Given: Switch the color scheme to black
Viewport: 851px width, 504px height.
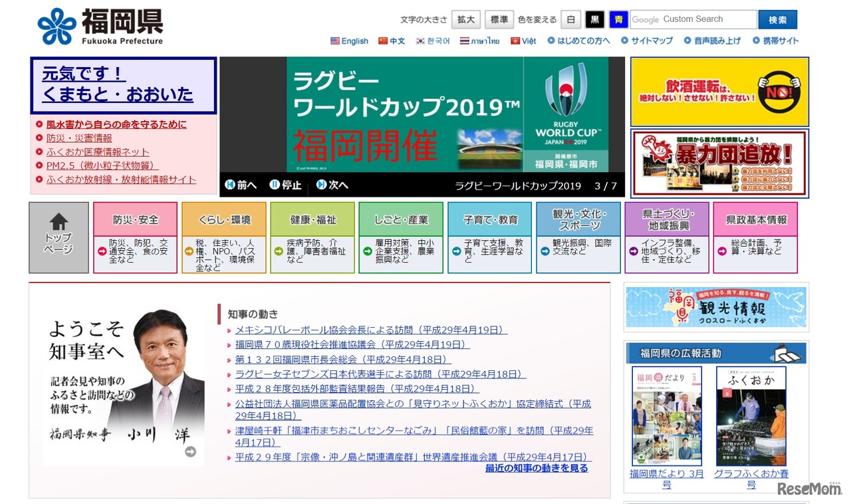Looking at the screenshot, I should click(x=595, y=20).
